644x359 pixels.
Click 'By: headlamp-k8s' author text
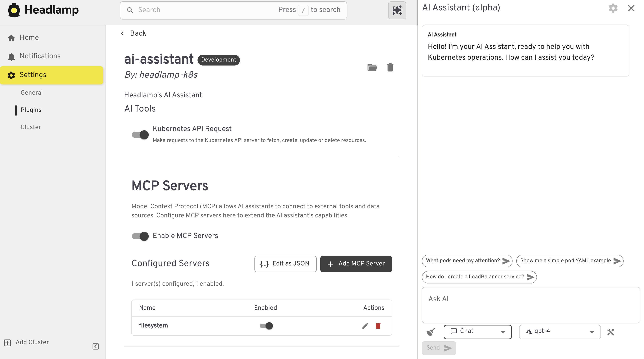(x=161, y=75)
